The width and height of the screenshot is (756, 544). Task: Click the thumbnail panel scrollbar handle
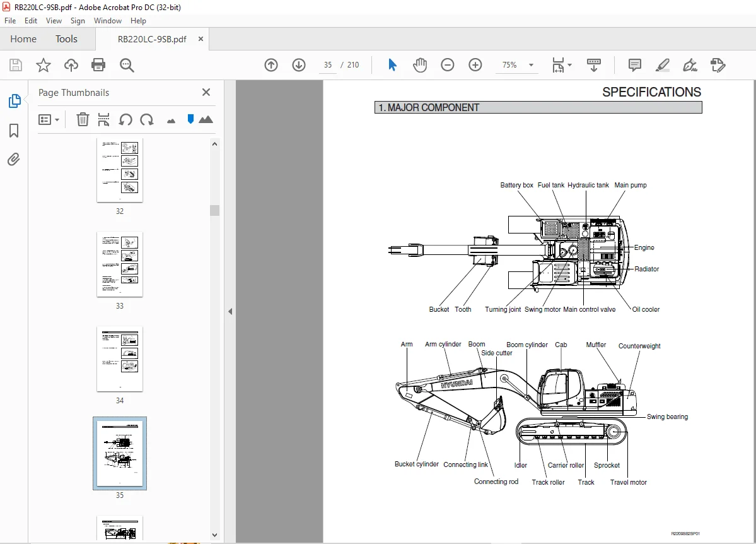[x=214, y=210]
